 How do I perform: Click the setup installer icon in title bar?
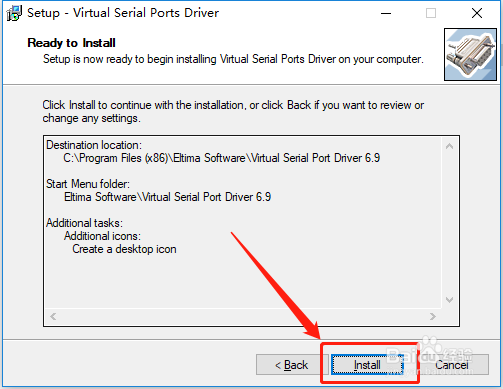pyautogui.click(x=14, y=13)
